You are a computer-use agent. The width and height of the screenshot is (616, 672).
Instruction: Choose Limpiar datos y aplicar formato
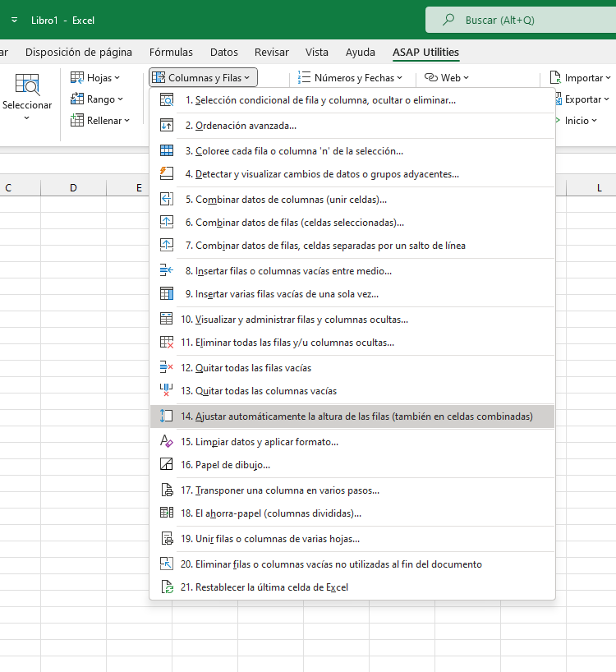[x=352, y=441]
